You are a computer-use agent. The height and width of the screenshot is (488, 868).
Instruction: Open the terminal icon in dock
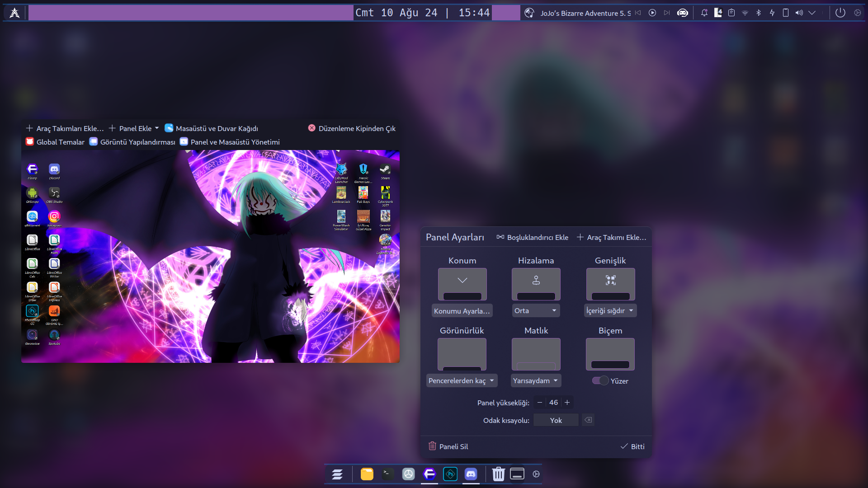point(387,474)
